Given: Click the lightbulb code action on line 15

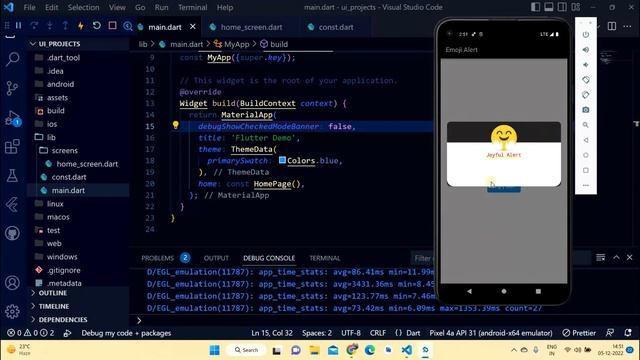Looking at the screenshot, I should 176,125.
